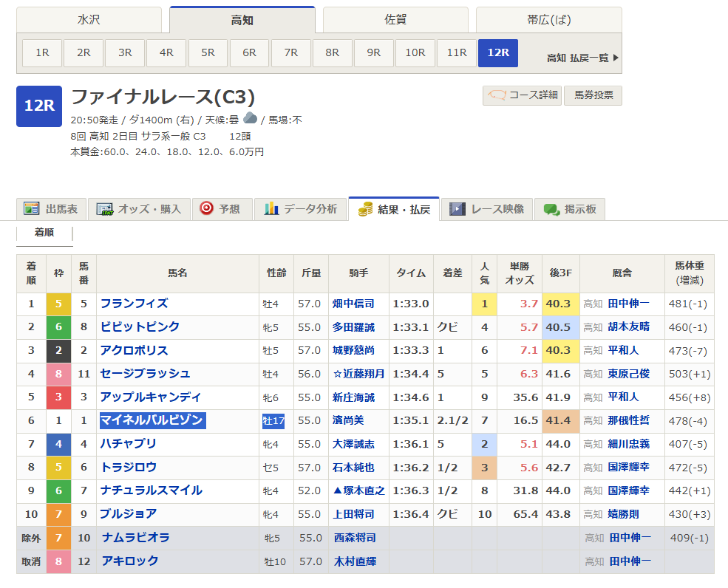Open the コース詳細 button
728x588 pixels.
tap(523, 95)
